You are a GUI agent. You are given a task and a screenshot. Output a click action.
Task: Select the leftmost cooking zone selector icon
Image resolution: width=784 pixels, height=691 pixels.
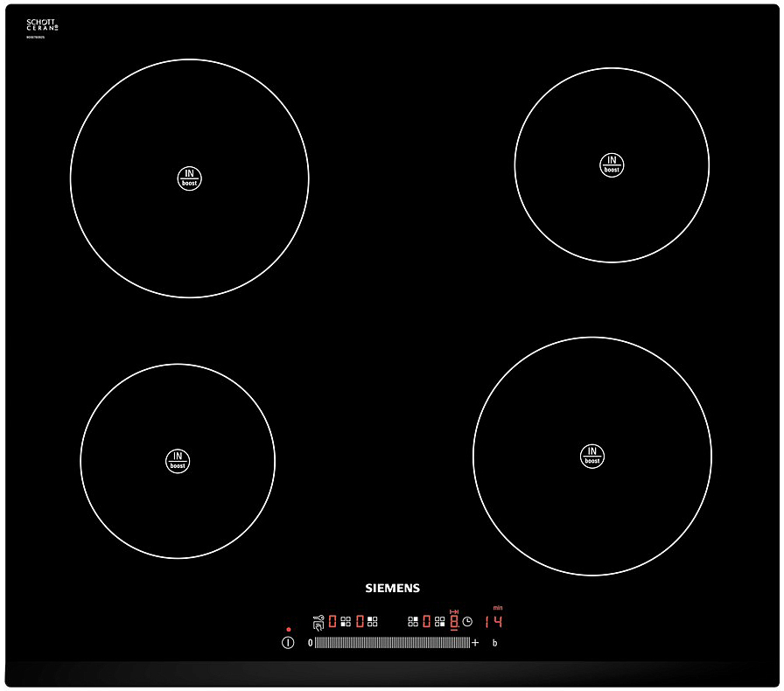(346, 622)
